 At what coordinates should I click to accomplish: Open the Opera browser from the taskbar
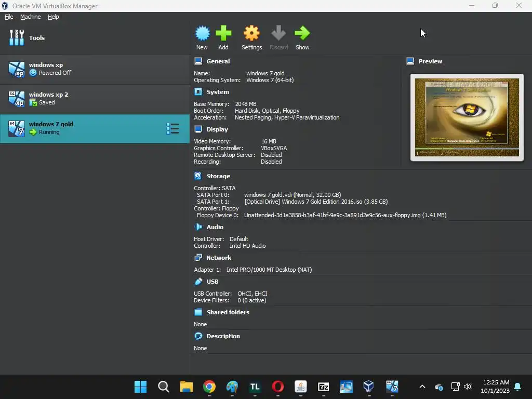coord(278,387)
